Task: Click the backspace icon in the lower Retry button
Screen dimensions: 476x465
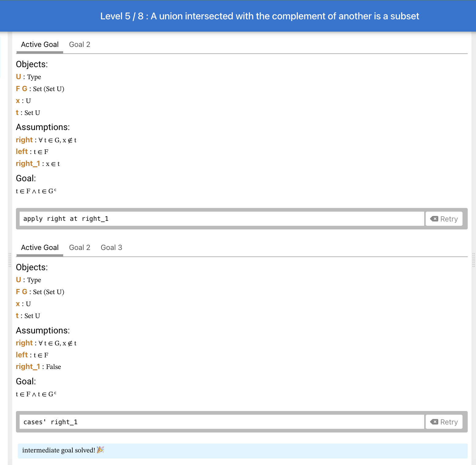Action: [434, 422]
